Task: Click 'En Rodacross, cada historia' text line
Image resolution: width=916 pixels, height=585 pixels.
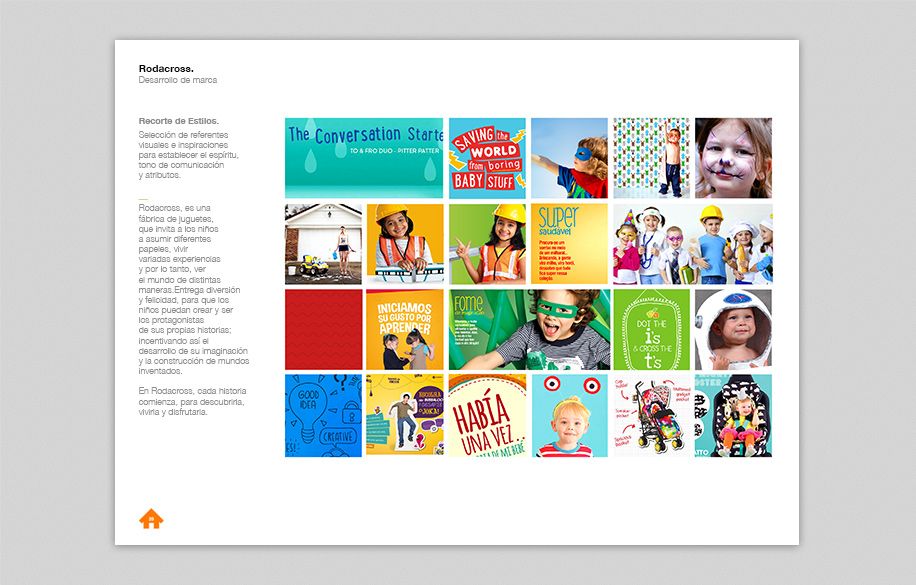Action: point(192,391)
